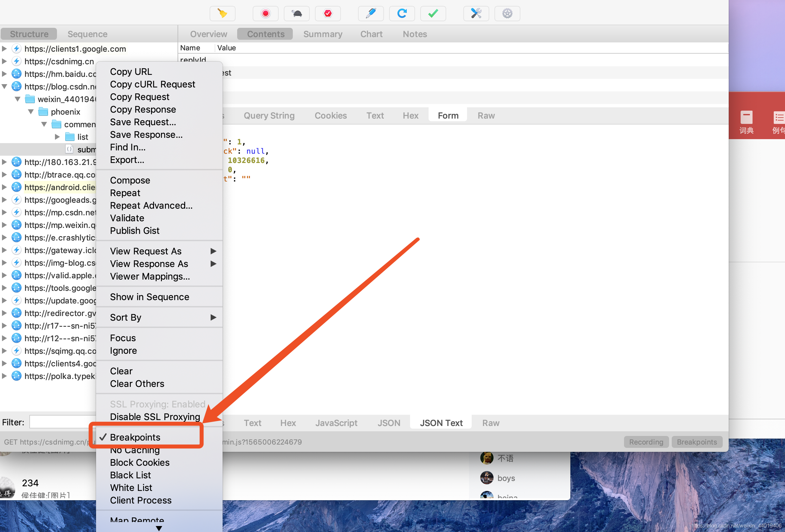Click the broom clear session icon
This screenshot has width=785, height=532.
point(222,14)
